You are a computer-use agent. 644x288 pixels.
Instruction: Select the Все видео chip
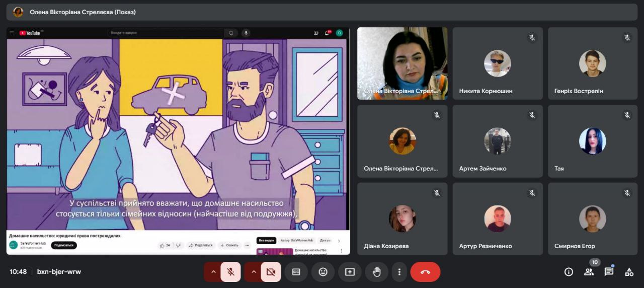(x=266, y=241)
